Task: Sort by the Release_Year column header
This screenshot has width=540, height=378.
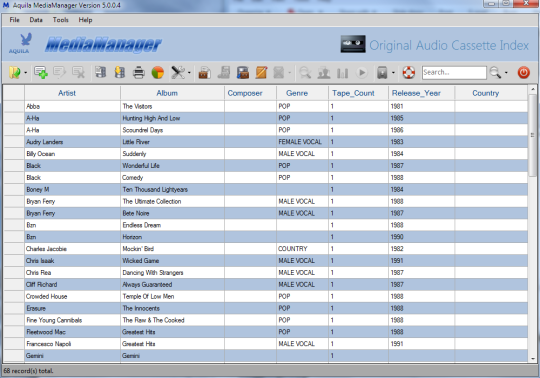Action: point(421,93)
